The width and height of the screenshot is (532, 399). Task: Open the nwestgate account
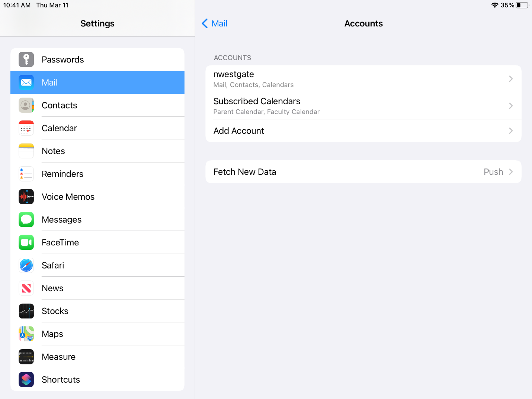click(363, 78)
